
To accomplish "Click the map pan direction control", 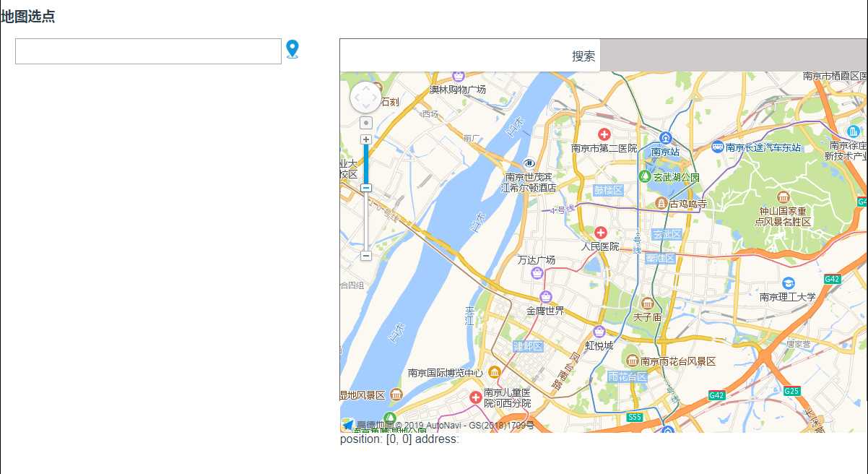I will coord(365,98).
